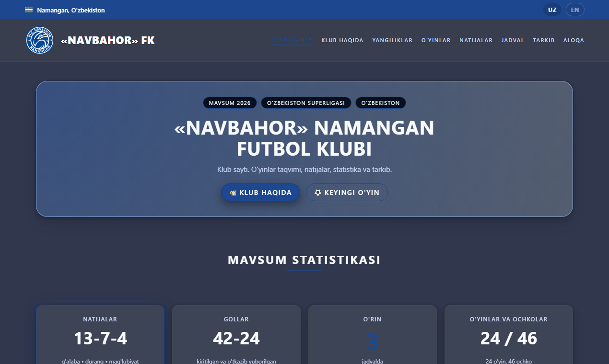The height and width of the screenshot is (364, 609).
Task: Open the Bosh Sahifa nav item
Action: pyautogui.click(x=292, y=40)
